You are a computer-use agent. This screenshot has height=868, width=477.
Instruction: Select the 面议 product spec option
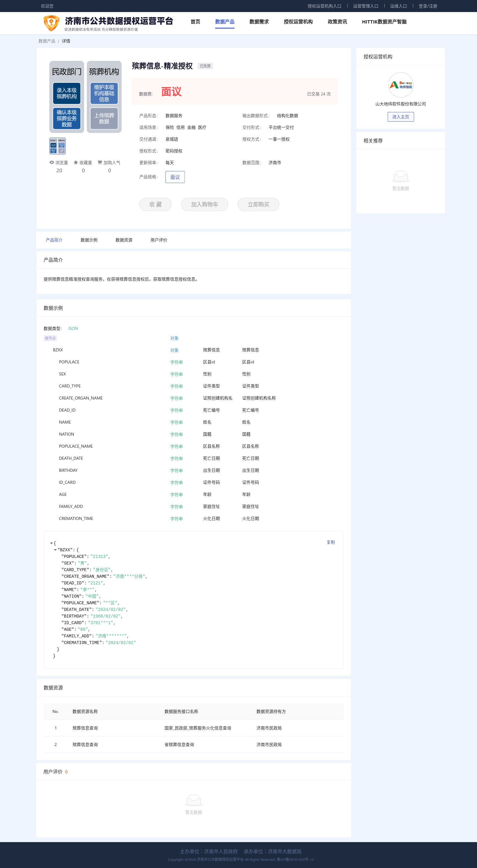175,177
